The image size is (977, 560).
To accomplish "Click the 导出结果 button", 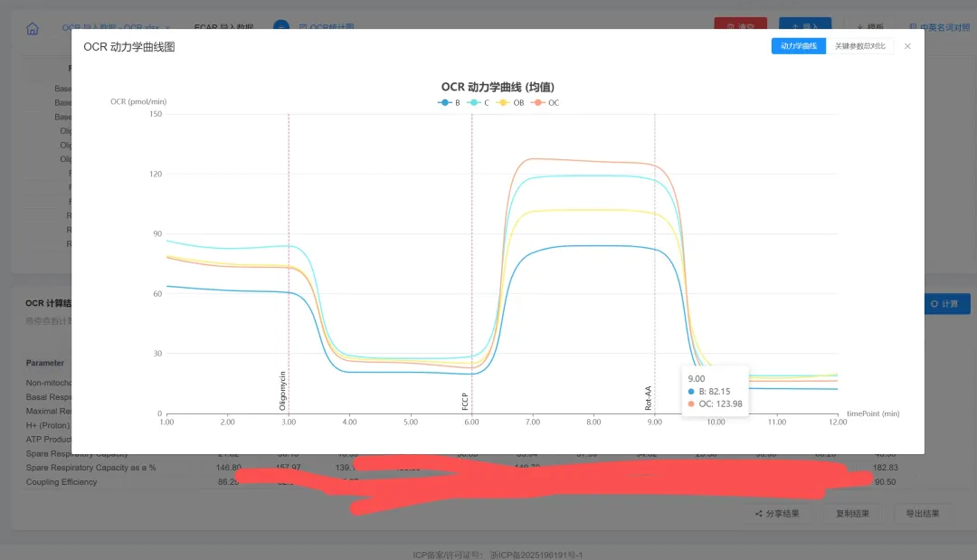I will tap(921, 514).
